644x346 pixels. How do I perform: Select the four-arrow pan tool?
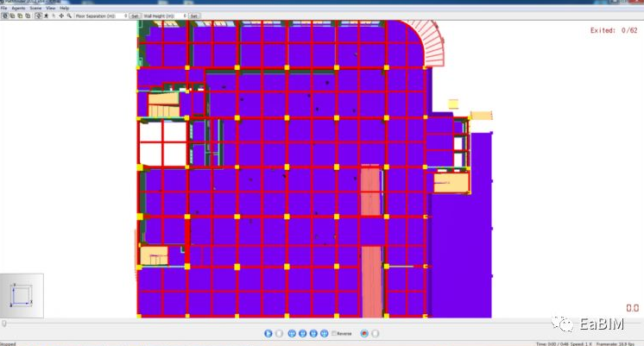point(61,16)
